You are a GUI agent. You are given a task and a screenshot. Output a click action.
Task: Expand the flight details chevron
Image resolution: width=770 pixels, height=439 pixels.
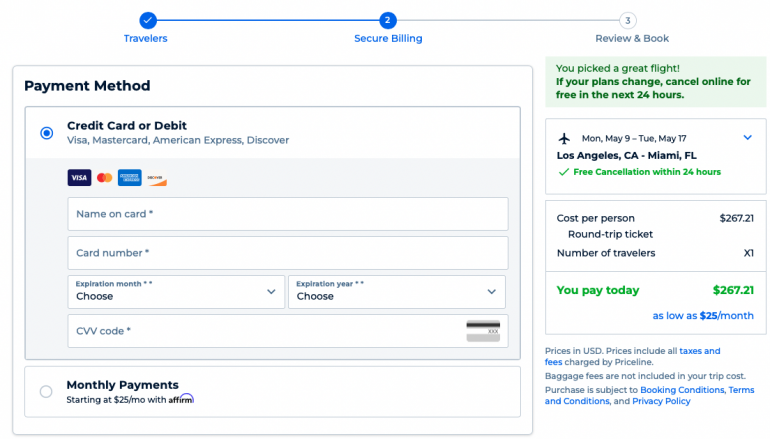pos(747,138)
